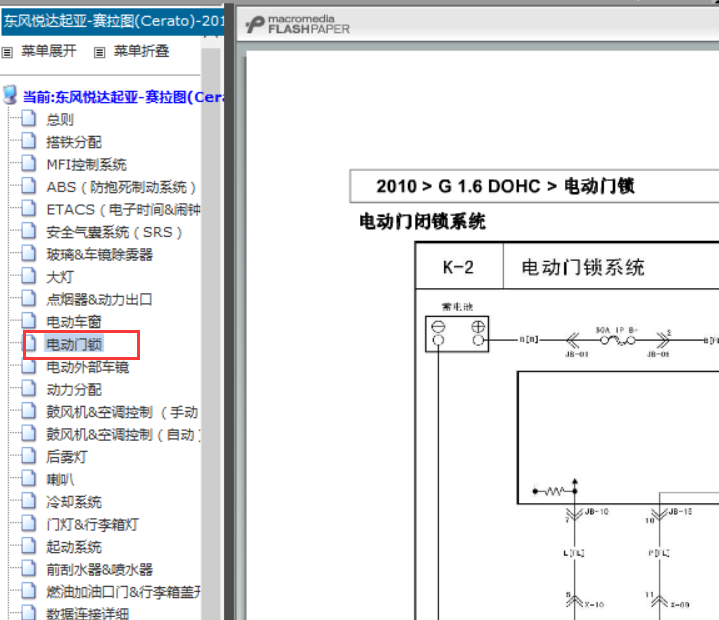Click the page icon next to 总则

point(29,119)
